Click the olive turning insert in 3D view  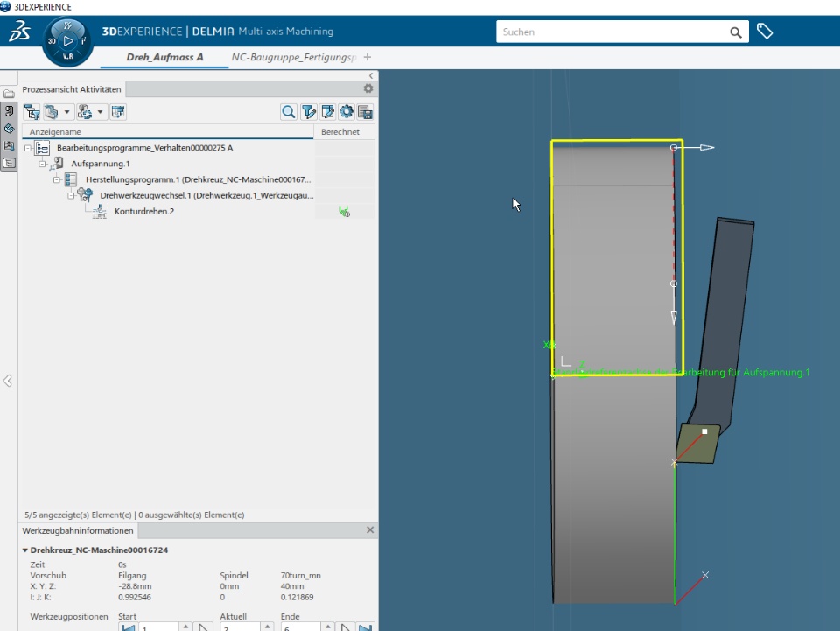point(696,444)
